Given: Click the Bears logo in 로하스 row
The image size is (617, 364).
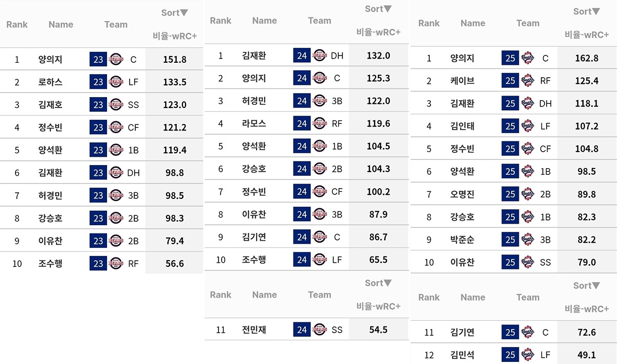Looking at the screenshot, I should point(116,82).
